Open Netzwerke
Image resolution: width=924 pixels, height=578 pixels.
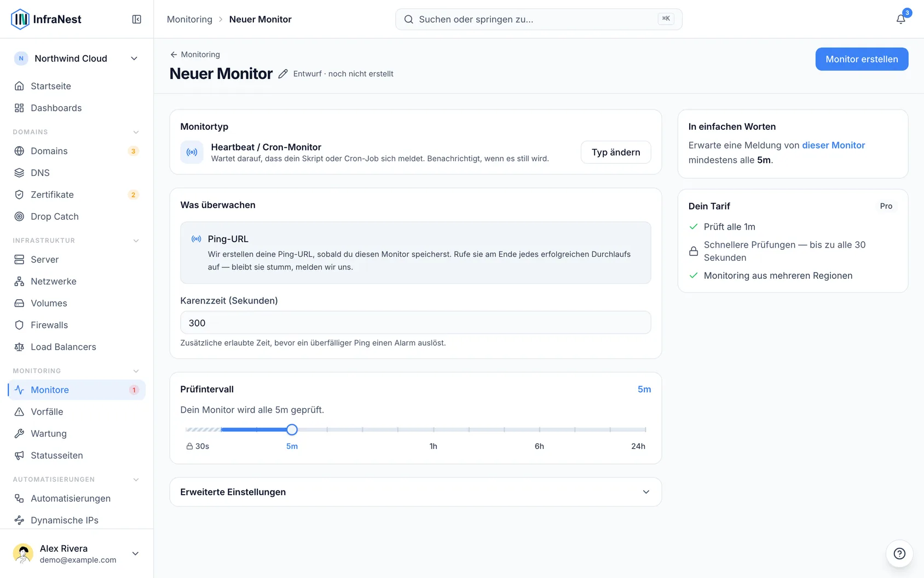click(x=77, y=281)
